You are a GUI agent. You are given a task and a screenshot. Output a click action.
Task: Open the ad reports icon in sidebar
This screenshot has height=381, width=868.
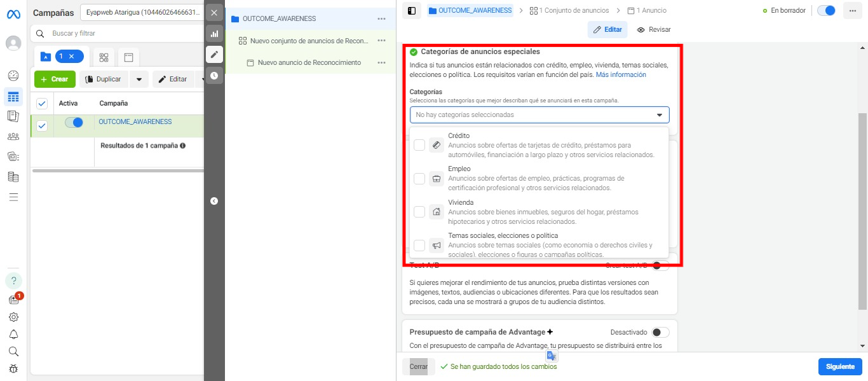pos(13,116)
